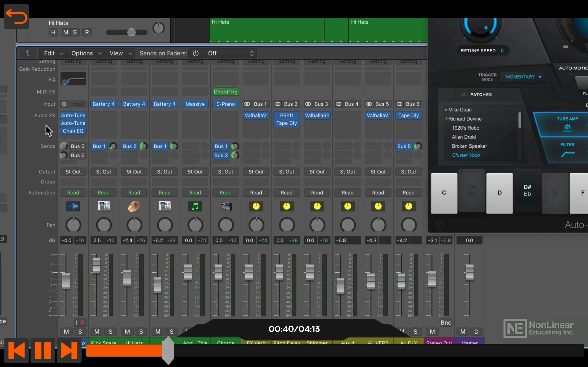This screenshot has height=367, width=588.
Task: Click the waveform/audio region icon on Hi Hats channel
Action: [73, 206]
